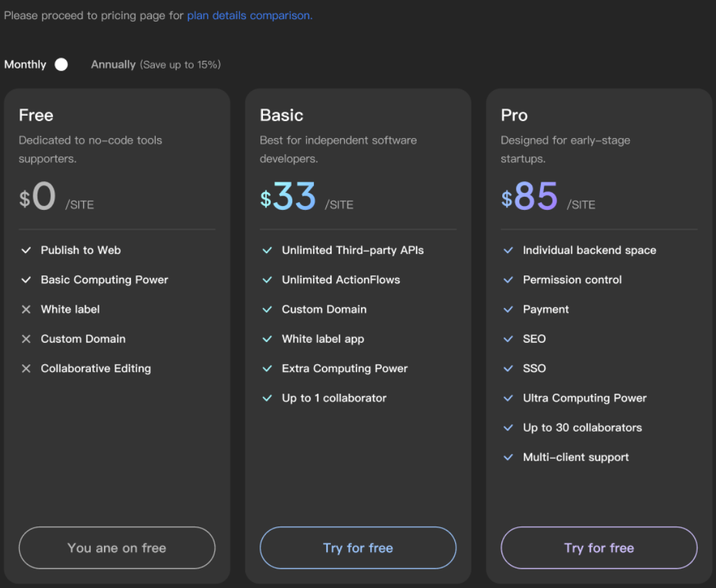Click Try for free under Pro plan
The width and height of the screenshot is (716, 588).
point(599,548)
